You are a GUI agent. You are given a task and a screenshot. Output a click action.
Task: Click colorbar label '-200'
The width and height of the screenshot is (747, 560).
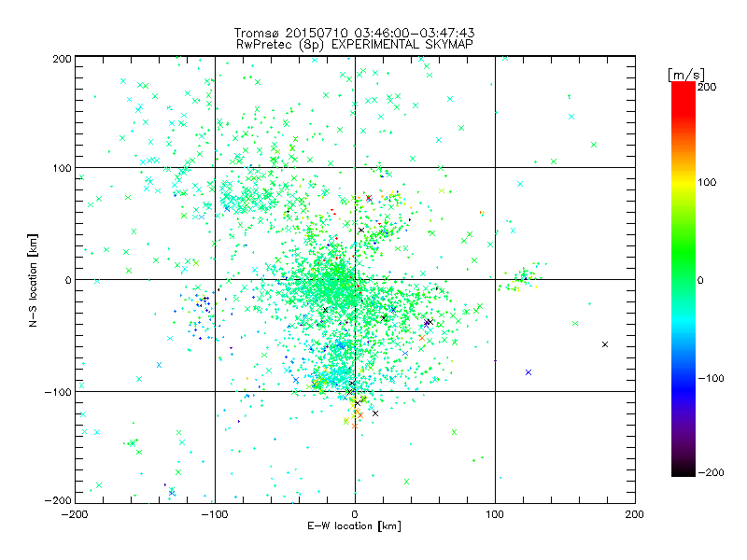point(712,472)
